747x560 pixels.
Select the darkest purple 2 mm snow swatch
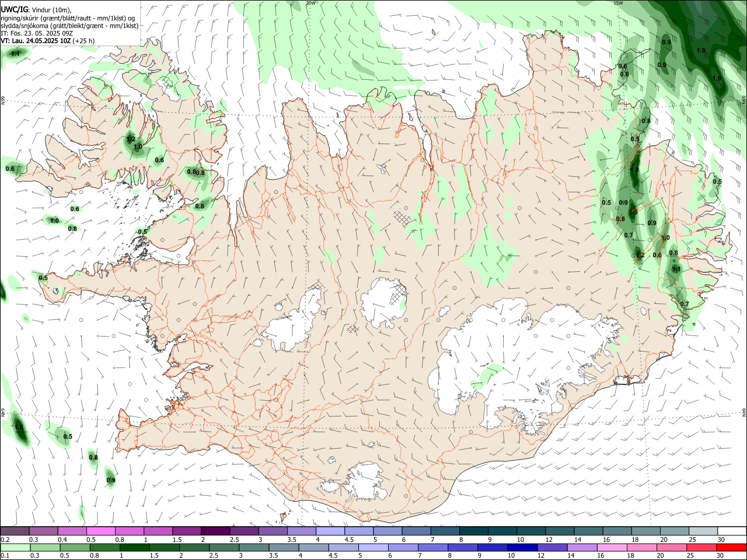(215, 531)
